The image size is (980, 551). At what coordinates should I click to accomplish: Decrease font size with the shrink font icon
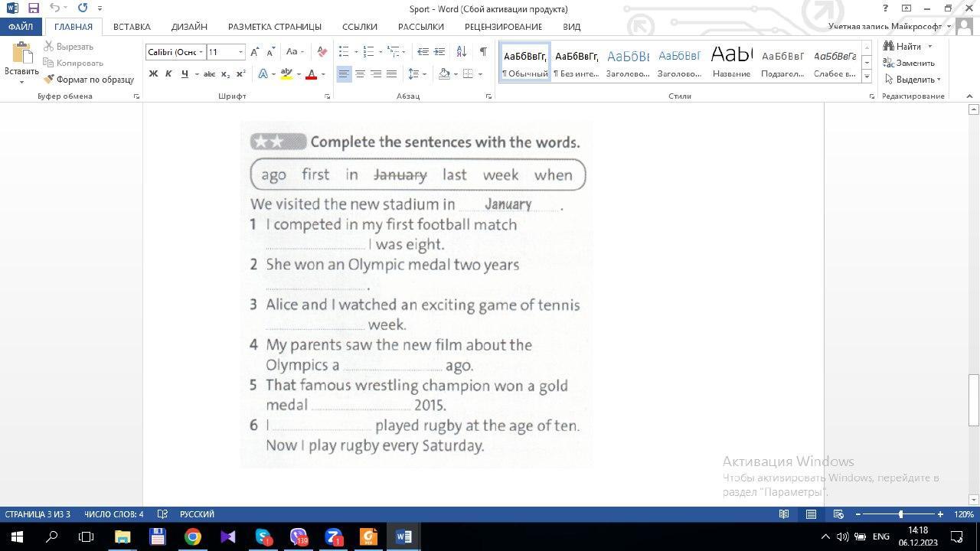[x=271, y=52]
